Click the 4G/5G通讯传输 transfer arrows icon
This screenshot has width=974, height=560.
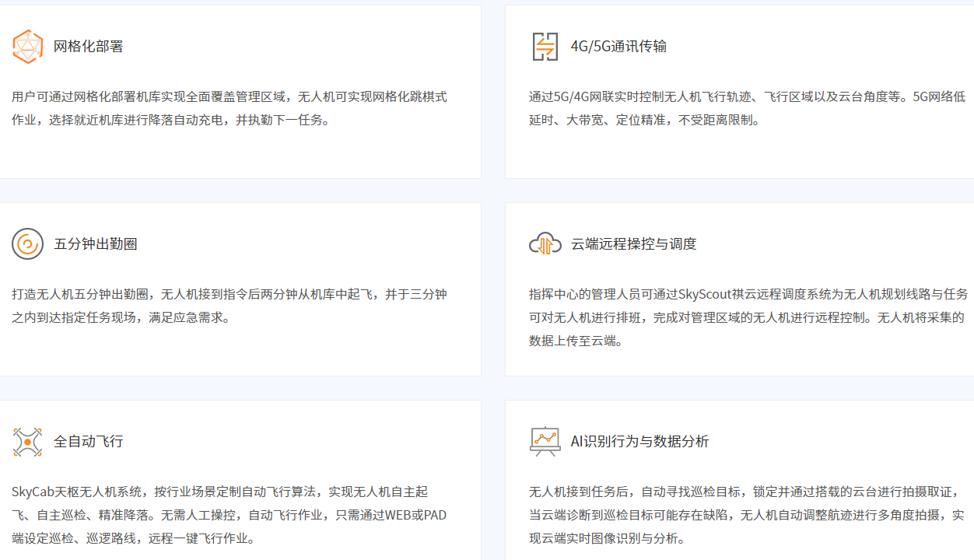tap(545, 47)
